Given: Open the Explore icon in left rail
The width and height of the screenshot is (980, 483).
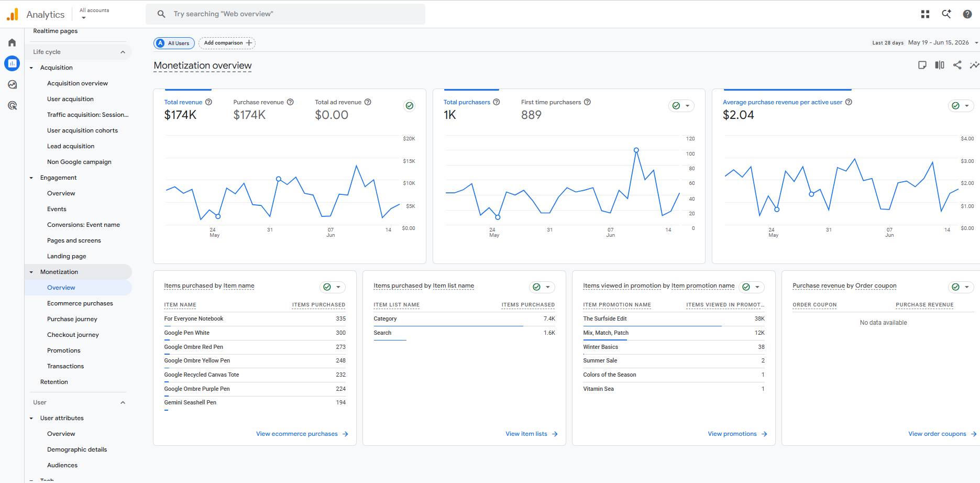Looking at the screenshot, I should (x=12, y=84).
